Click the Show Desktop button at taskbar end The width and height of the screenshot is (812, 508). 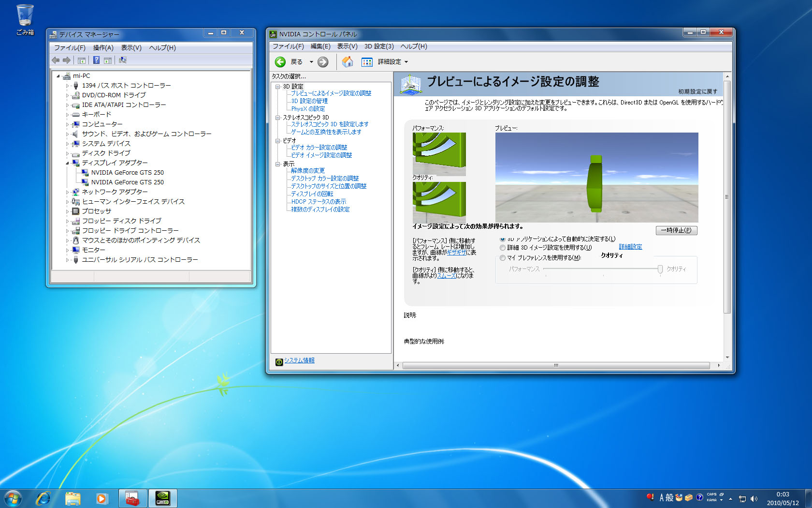(808, 498)
